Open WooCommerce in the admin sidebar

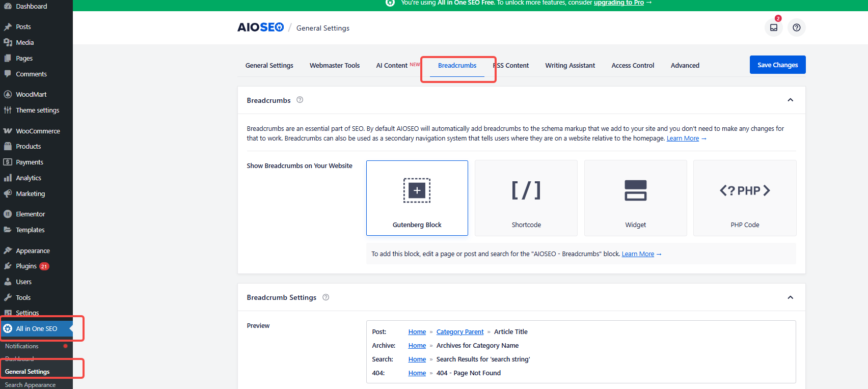tap(38, 131)
